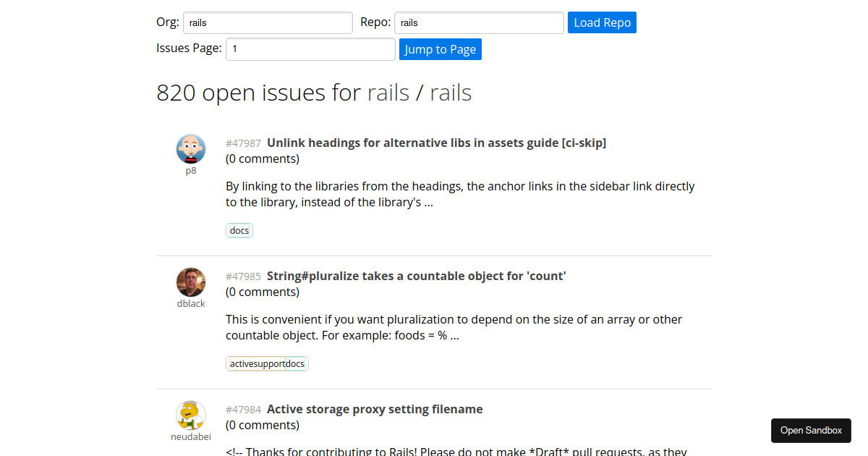This screenshot has height=456, width=868.
Task: Click the username p8 below its avatar
Action: 191,170
